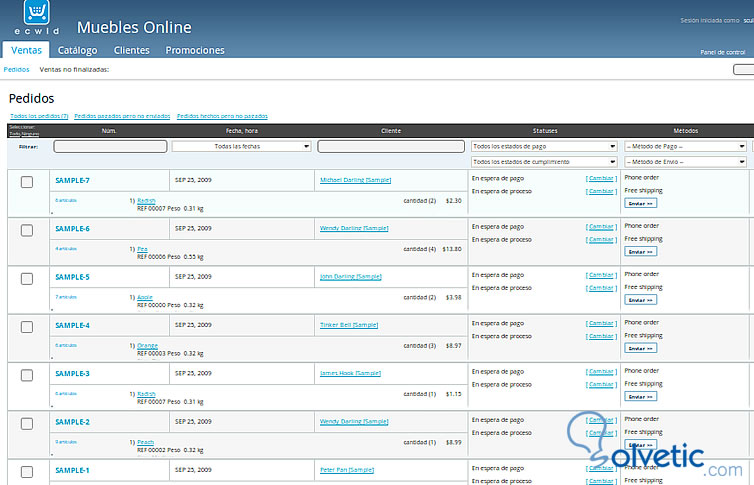The image size is (754, 485).
Task: Show 'Todos los pedidos (7)' filter link
Action: coord(39,116)
